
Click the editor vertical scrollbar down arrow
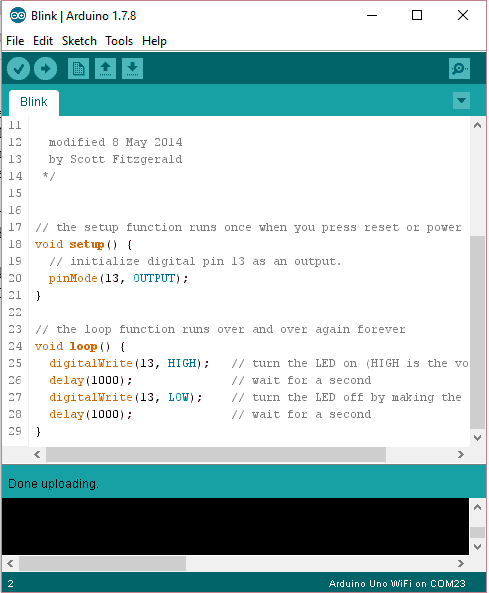[x=478, y=438]
